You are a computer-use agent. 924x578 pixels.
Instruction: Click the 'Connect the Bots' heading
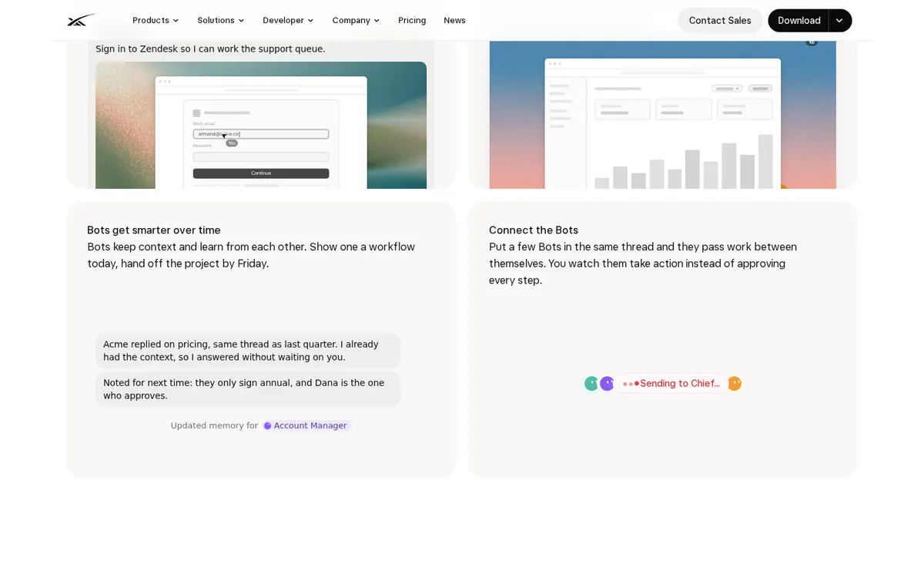(x=534, y=230)
